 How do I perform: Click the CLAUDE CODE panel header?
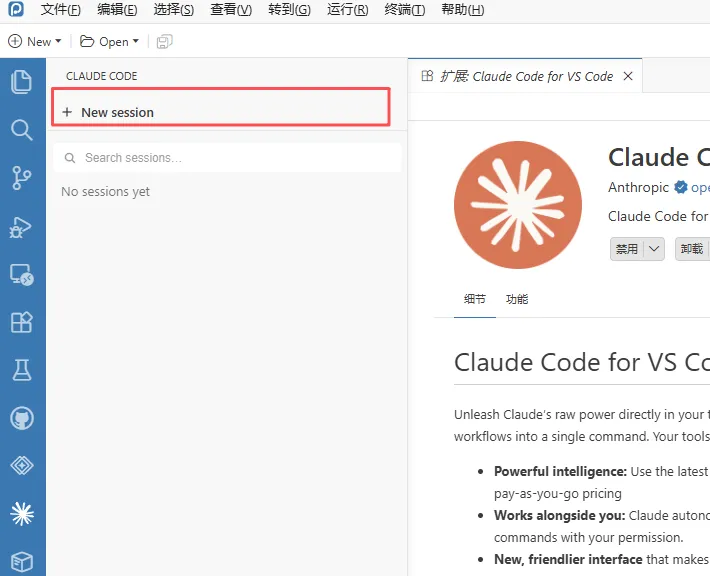pyautogui.click(x=101, y=76)
